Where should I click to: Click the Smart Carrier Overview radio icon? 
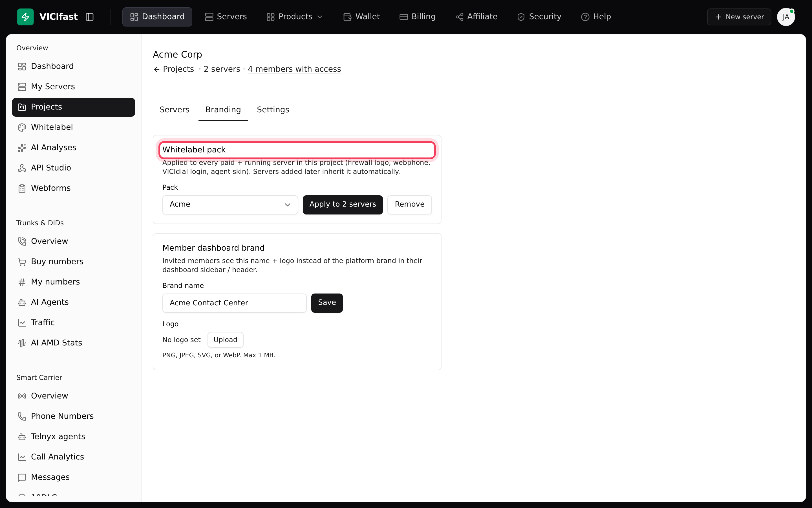tap(22, 396)
